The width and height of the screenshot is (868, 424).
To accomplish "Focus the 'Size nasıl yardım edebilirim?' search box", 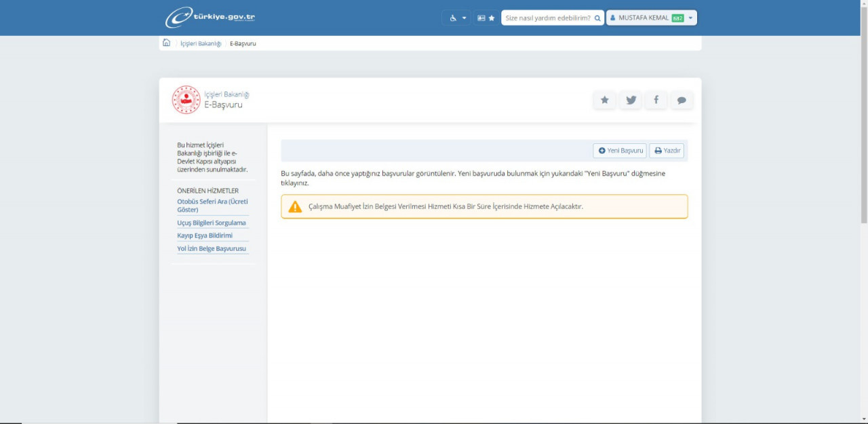I will click(547, 18).
